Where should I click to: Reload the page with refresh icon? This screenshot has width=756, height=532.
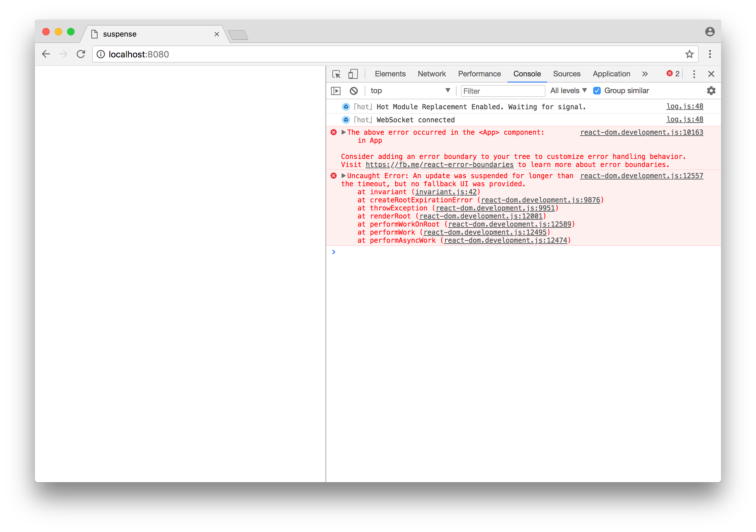click(81, 54)
